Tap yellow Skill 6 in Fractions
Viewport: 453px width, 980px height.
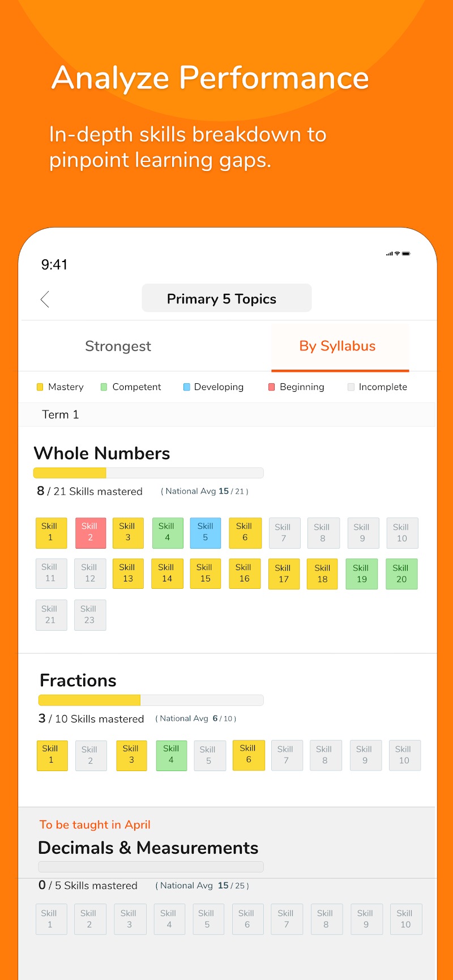[248, 755]
